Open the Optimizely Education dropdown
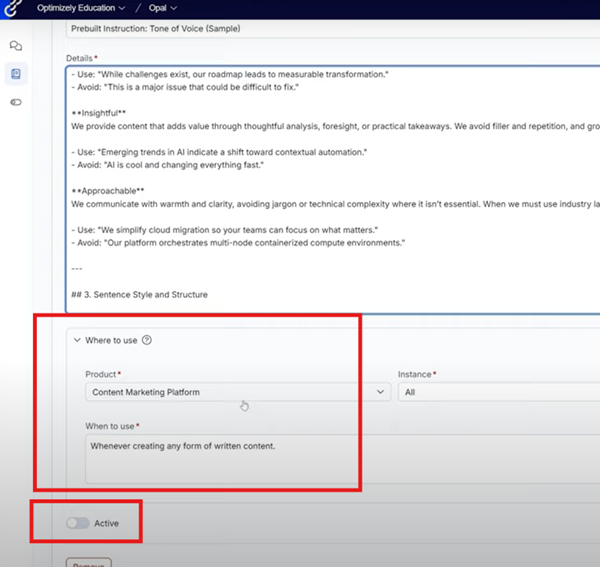 click(81, 8)
